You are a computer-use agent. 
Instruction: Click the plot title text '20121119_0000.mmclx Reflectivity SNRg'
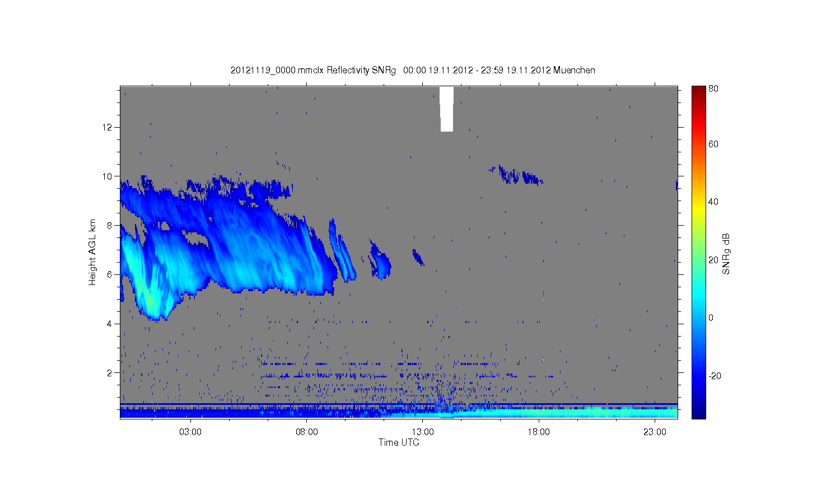[x=313, y=71]
